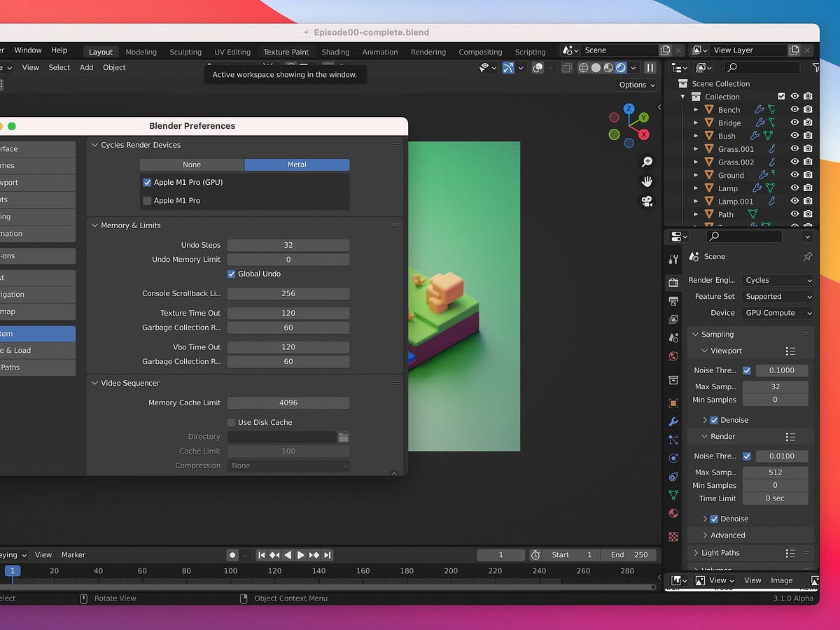840x630 pixels.
Task: Hide the Bench object in viewport
Action: pyautogui.click(x=794, y=109)
